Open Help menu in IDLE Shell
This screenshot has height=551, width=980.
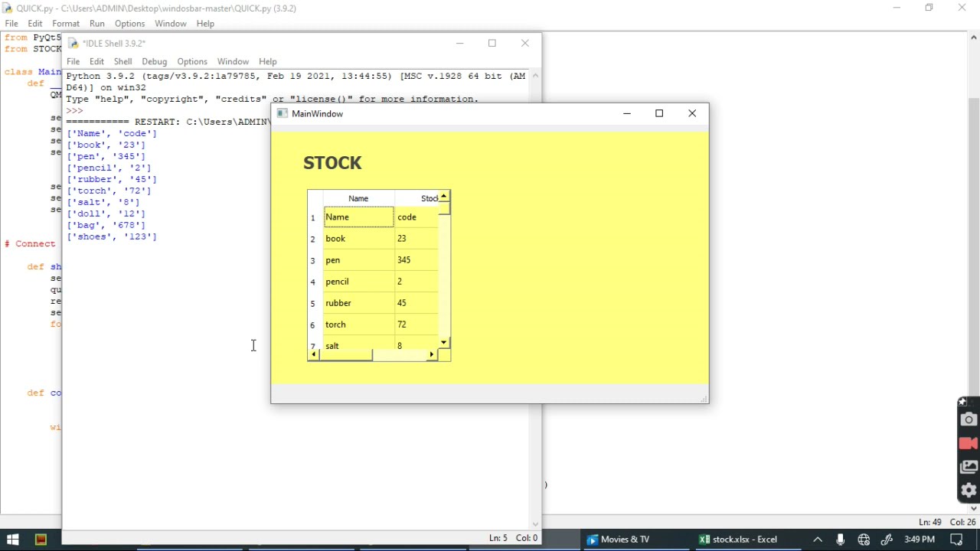coord(267,61)
